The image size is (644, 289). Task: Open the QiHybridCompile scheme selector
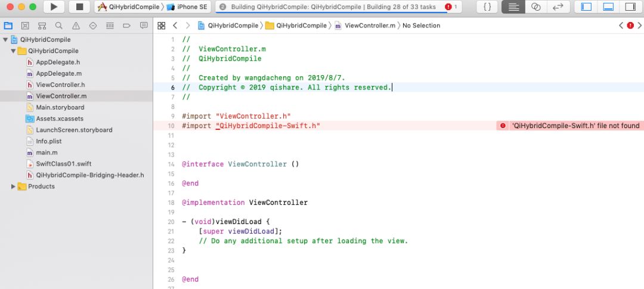[x=129, y=7]
